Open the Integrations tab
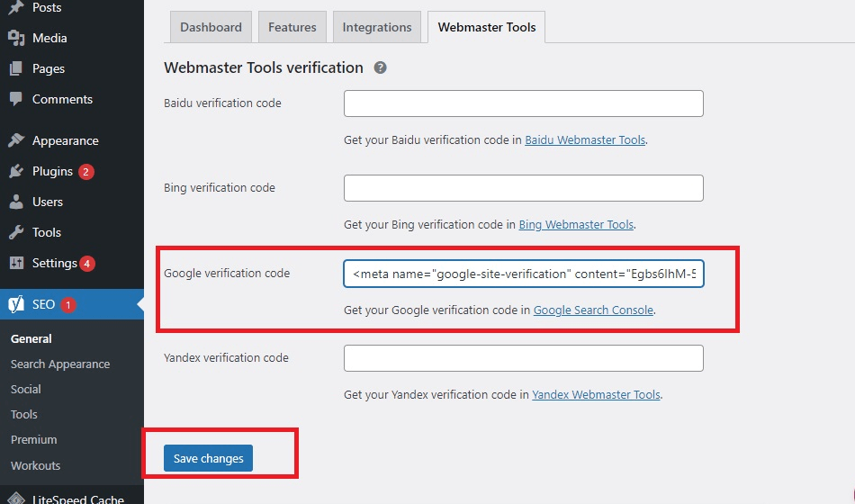The width and height of the screenshot is (855, 504). (x=377, y=27)
